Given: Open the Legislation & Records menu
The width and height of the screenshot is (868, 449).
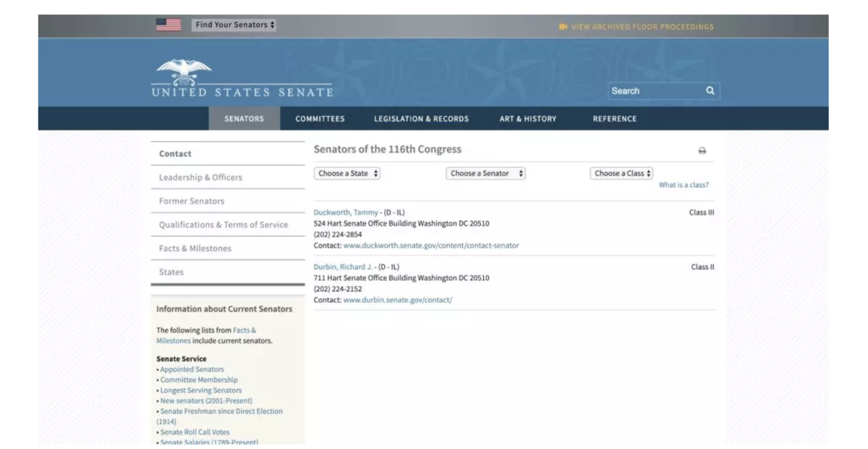Looking at the screenshot, I should (x=421, y=119).
